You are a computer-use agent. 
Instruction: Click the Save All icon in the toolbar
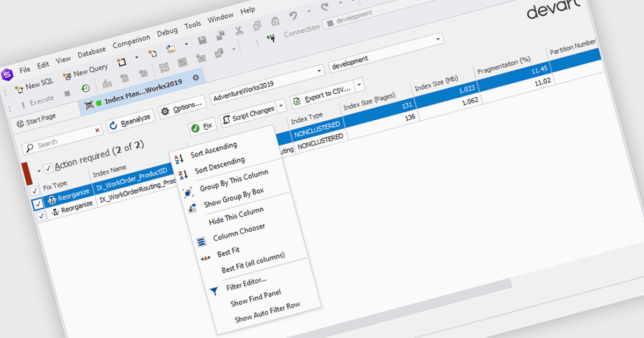coord(220,35)
